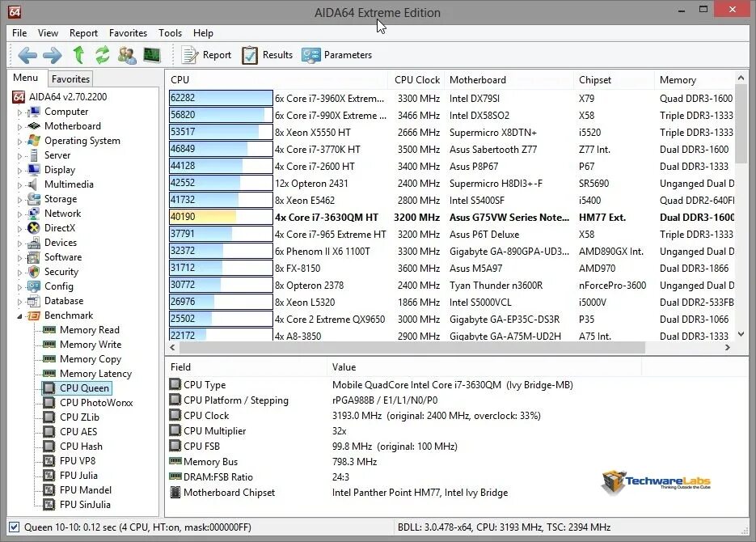Expand the Database tree node
The image size is (756, 542).
tap(19, 302)
